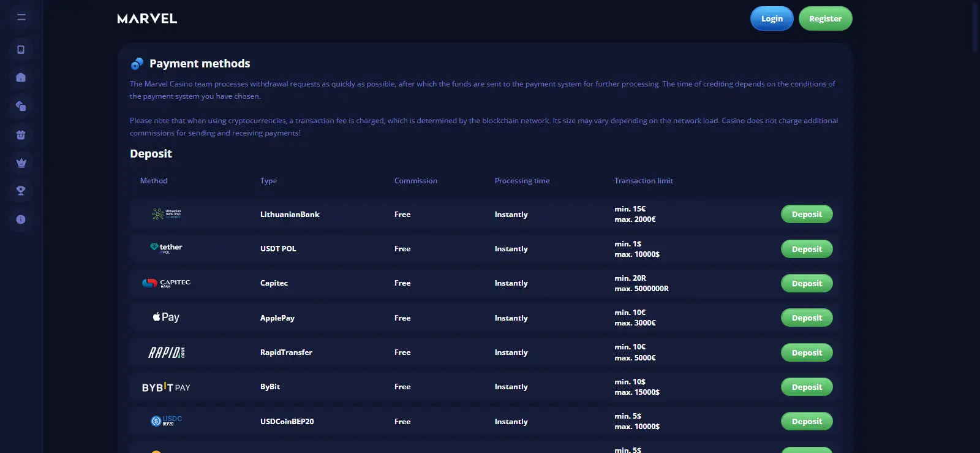
Task: Deposit using ApplePay
Action: (807, 318)
